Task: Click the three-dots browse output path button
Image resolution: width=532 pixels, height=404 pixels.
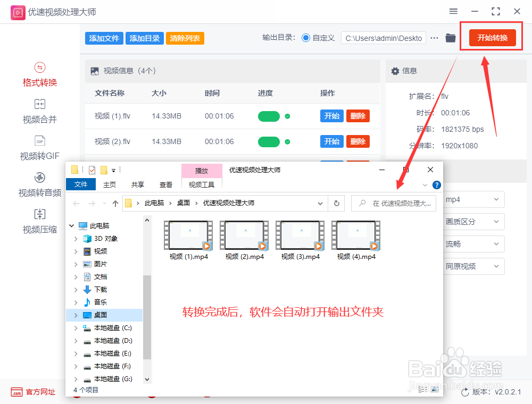Action: pyautogui.click(x=434, y=38)
